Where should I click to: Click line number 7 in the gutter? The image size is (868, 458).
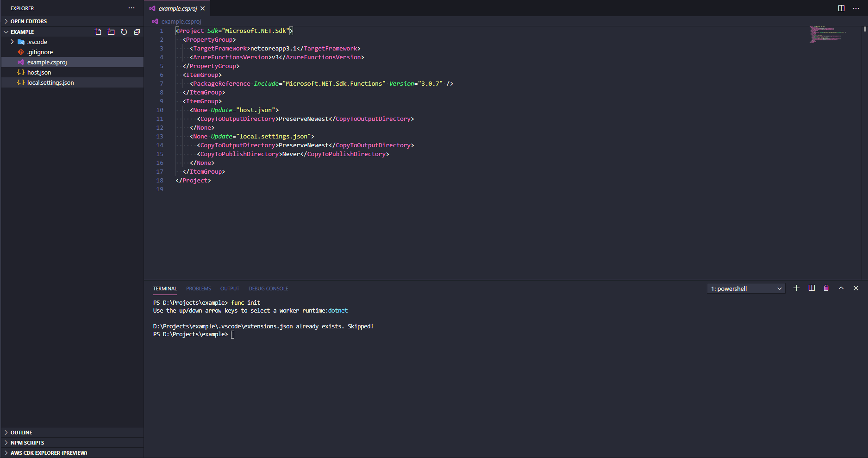[162, 84]
